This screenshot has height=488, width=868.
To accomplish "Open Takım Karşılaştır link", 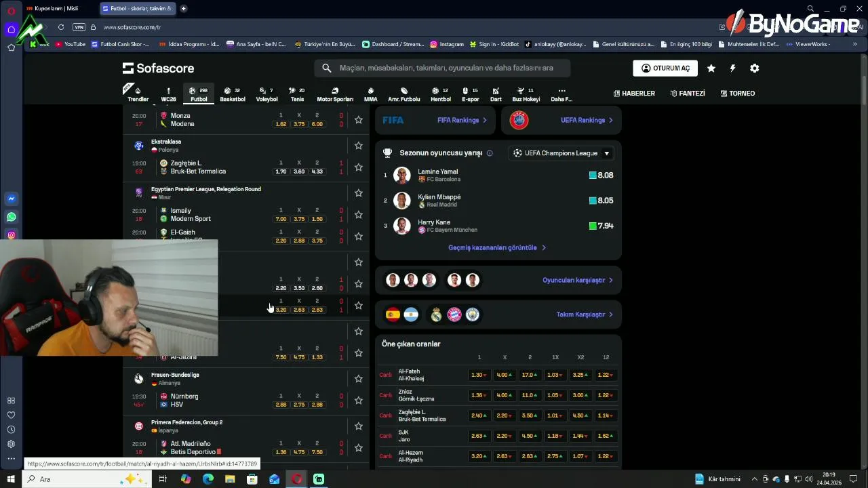I will click(585, 314).
